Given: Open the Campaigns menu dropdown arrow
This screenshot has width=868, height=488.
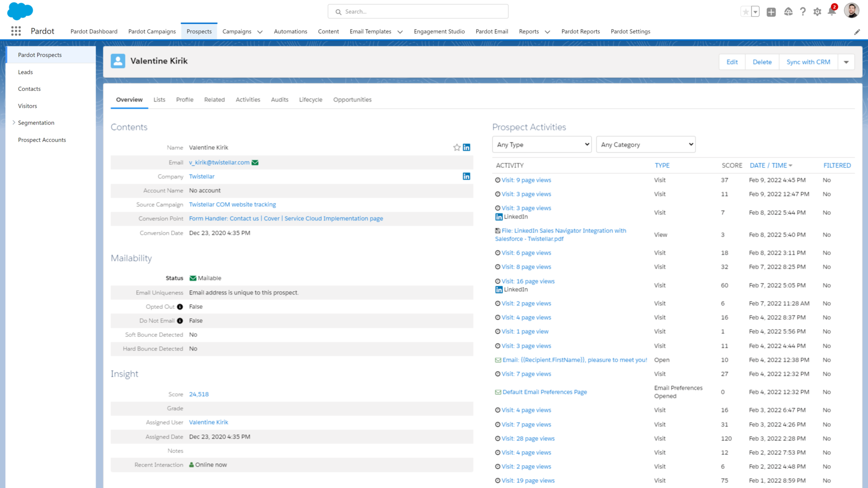Looking at the screenshot, I should point(260,32).
